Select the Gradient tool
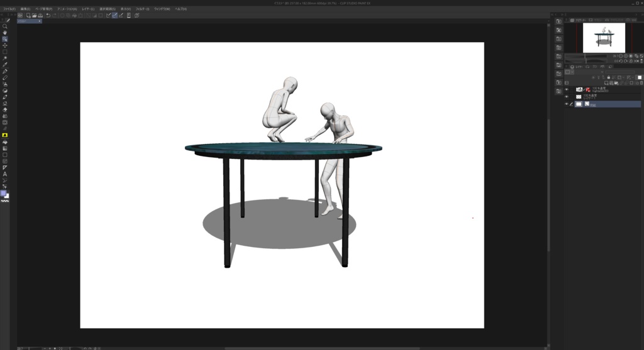Screen dimensions: 644x350 coord(5,148)
